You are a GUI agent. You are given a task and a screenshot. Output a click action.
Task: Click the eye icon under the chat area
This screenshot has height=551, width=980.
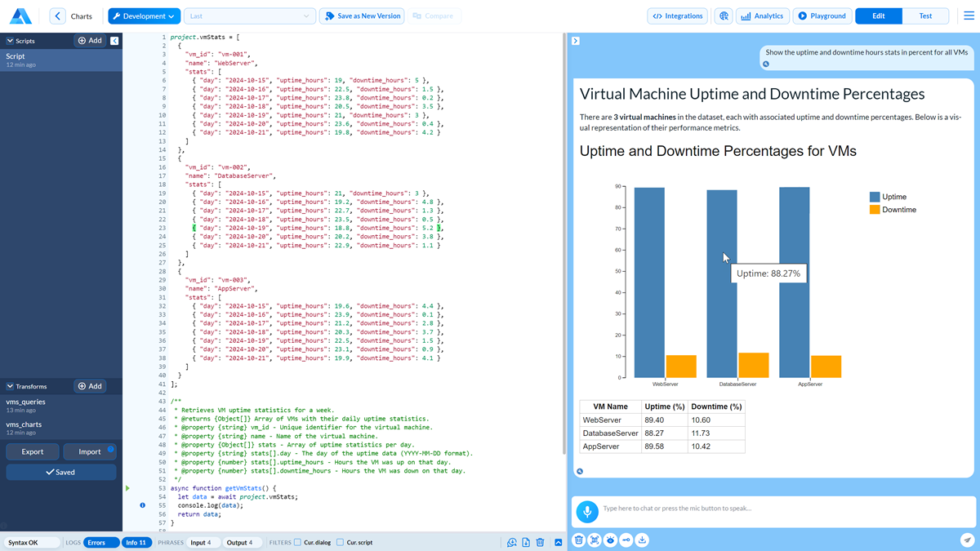[609, 540]
